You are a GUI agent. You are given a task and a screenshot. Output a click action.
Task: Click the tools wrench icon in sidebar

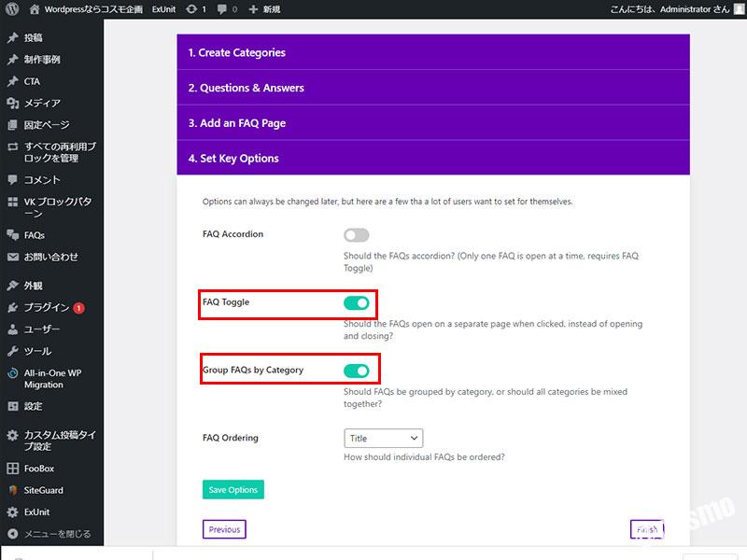point(12,351)
